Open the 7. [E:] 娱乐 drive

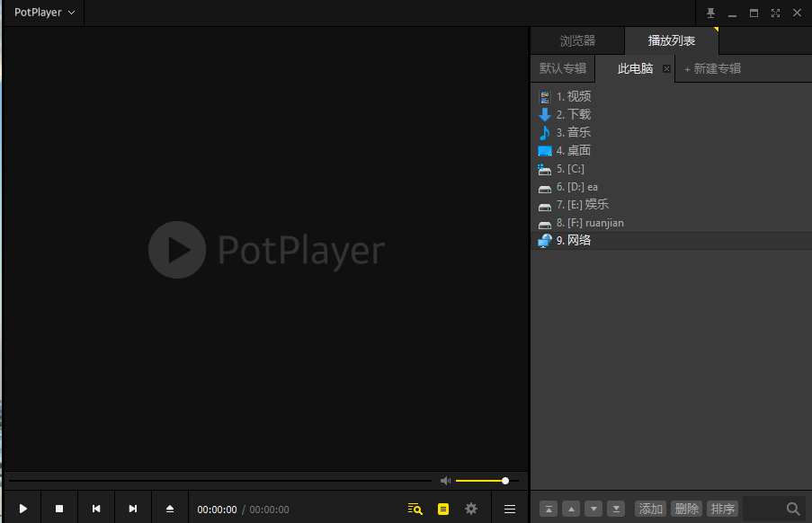coord(671,205)
